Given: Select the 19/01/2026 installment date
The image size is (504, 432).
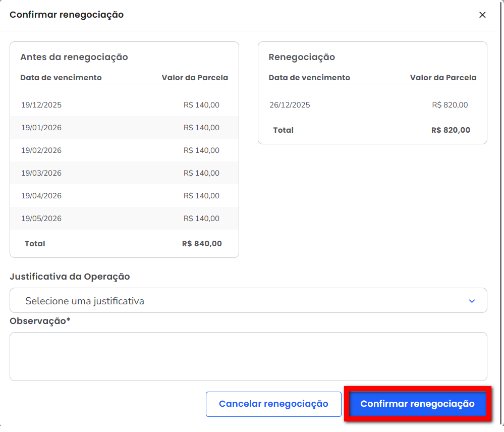Looking at the screenshot, I should (41, 128).
